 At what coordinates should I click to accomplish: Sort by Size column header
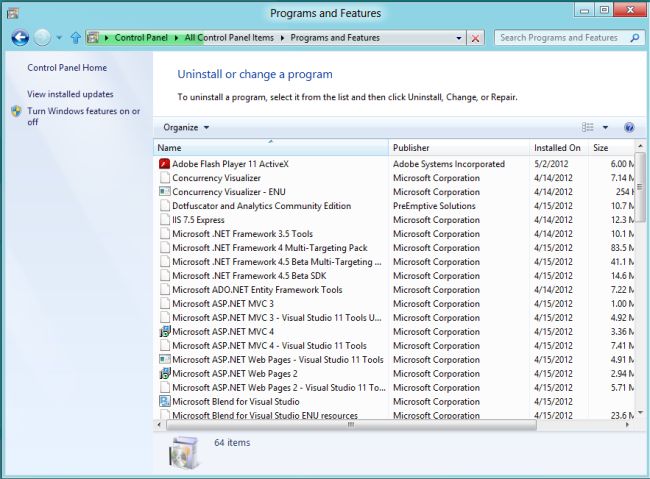[611, 148]
